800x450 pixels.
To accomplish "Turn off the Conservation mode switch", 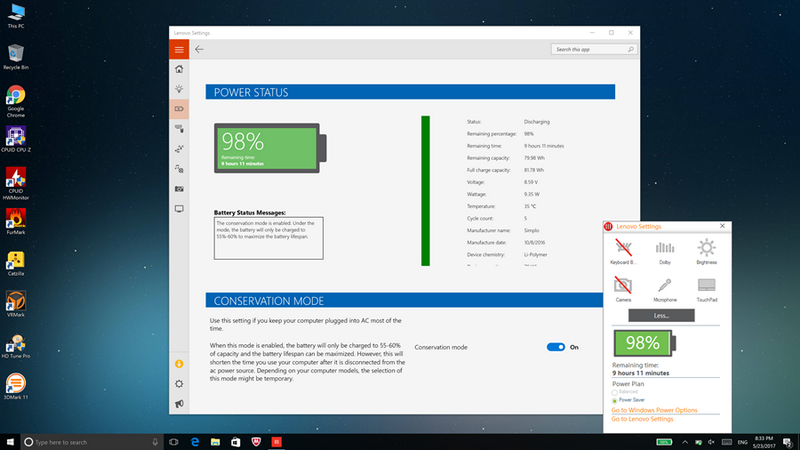I will (x=556, y=347).
